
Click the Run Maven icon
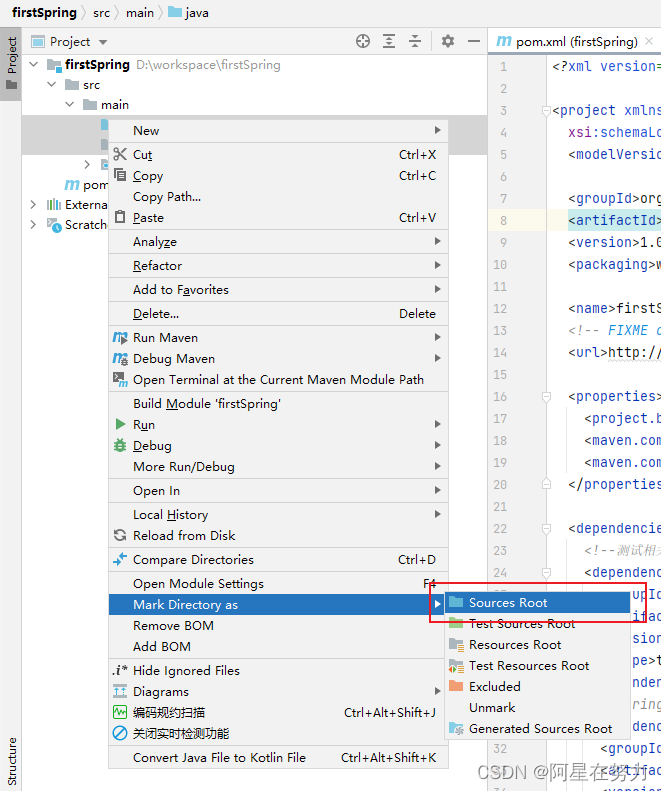pyautogui.click(x=120, y=337)
